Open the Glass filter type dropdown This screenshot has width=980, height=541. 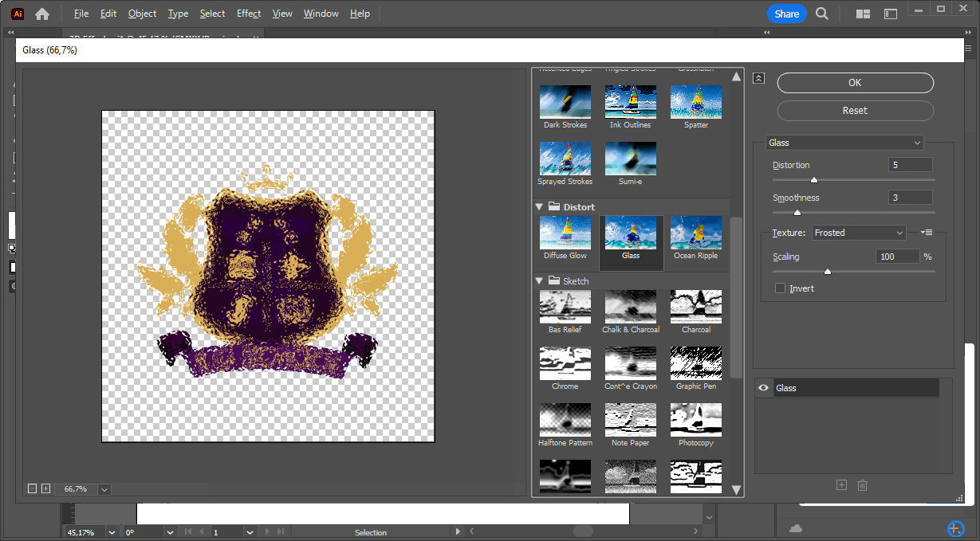[x=844, y=143]
